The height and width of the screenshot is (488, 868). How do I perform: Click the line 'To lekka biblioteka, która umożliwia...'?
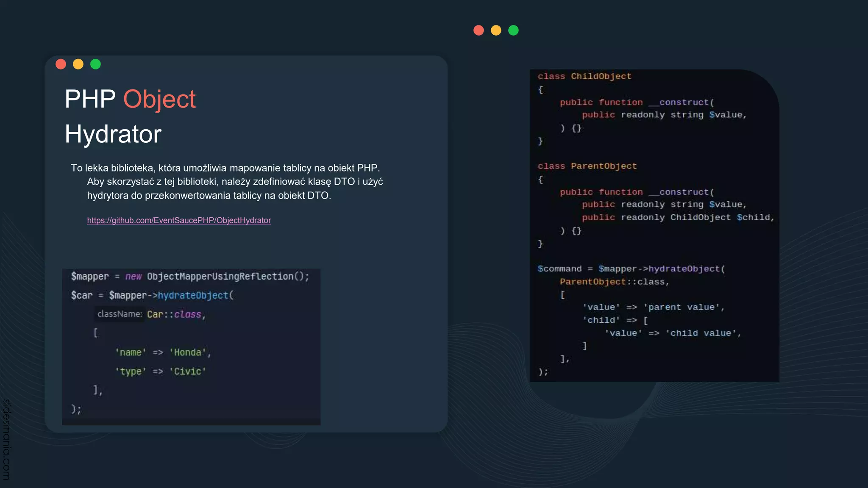pos(225,168)
